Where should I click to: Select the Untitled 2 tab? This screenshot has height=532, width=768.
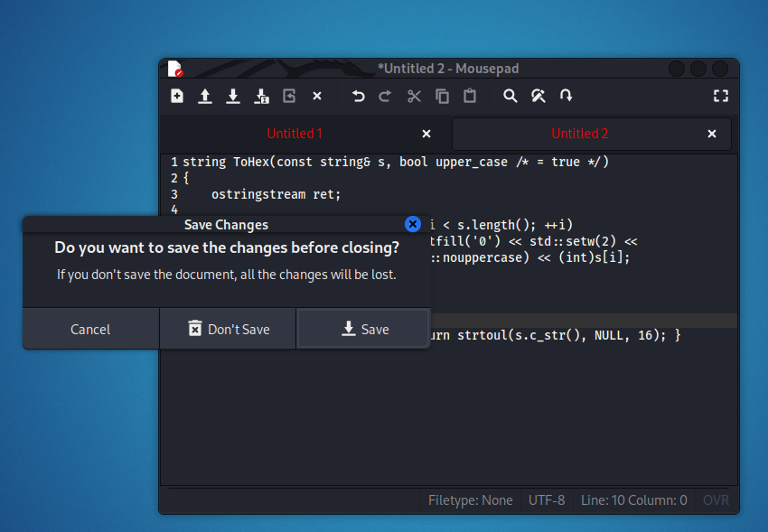(x=579, y=134)
